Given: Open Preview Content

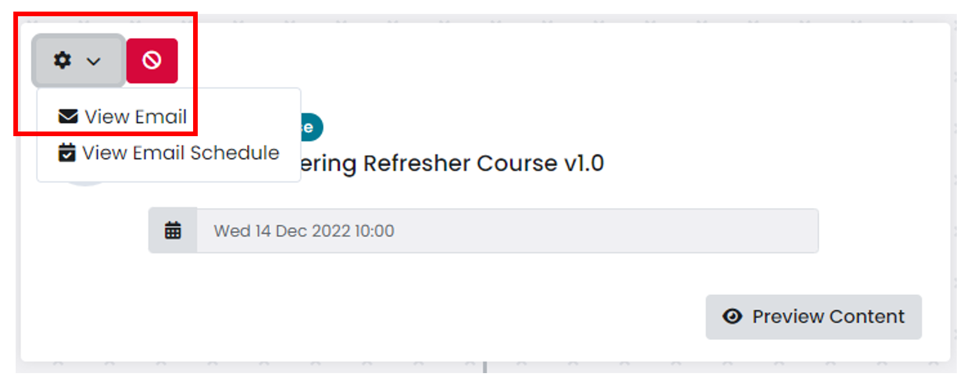Looking at the screenshot, I should point(814,316).
